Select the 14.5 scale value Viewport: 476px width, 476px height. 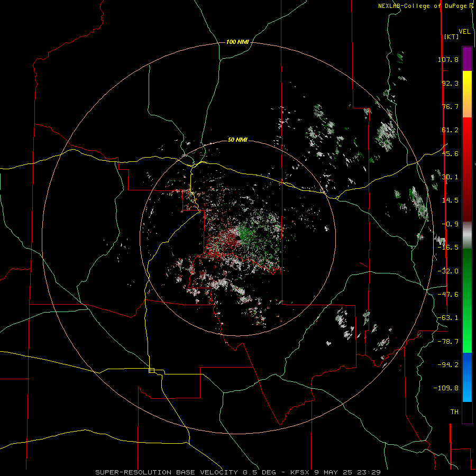tap(450, 200)
